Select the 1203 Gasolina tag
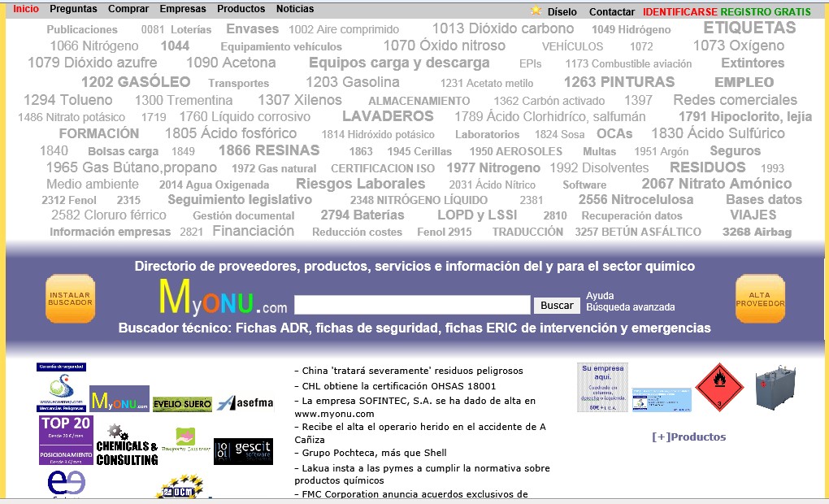The width and height of the screenshot is (829, 504). click(x=353, y=82)
